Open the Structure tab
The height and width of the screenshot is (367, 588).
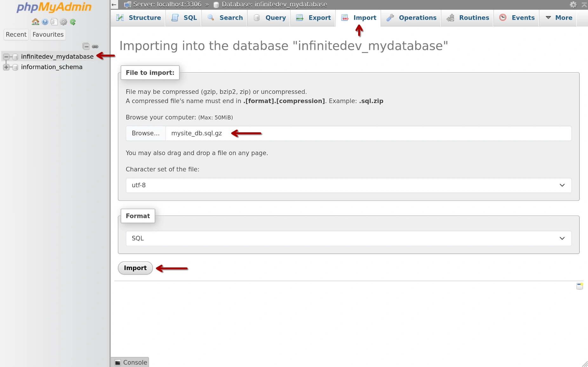coord(144,18)
